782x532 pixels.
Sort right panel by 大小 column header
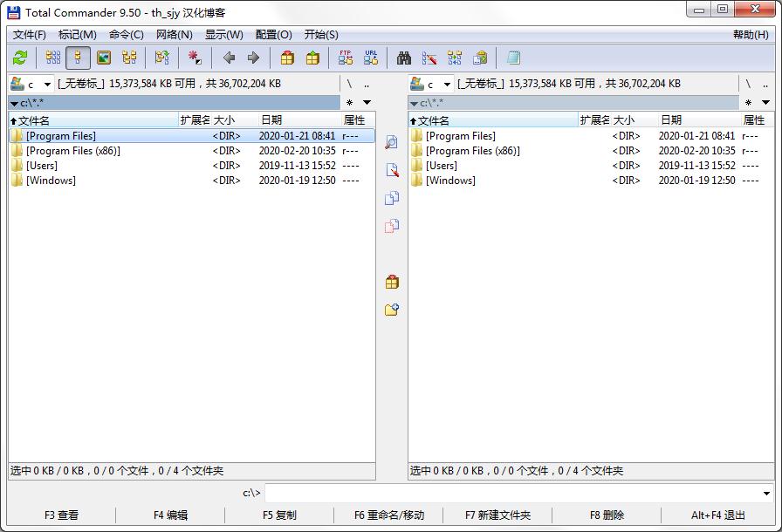[x=634, y=120]
